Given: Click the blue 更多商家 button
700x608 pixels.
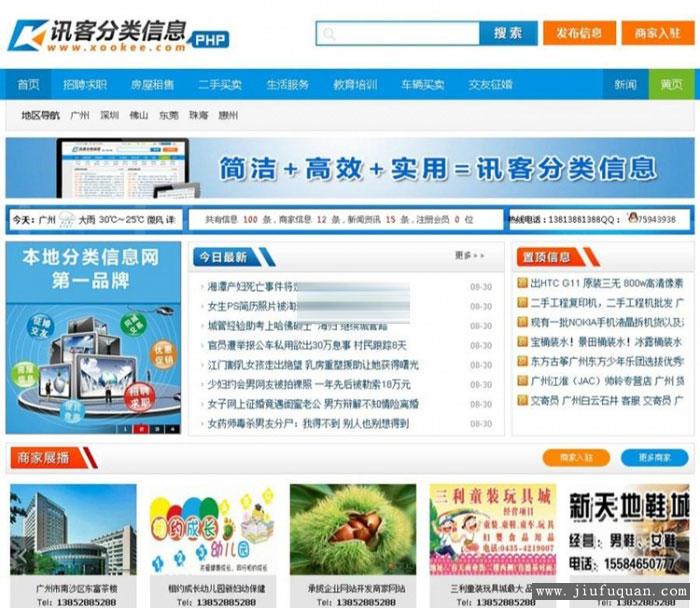Looking at the screenshot, I should tap(654, 458).
